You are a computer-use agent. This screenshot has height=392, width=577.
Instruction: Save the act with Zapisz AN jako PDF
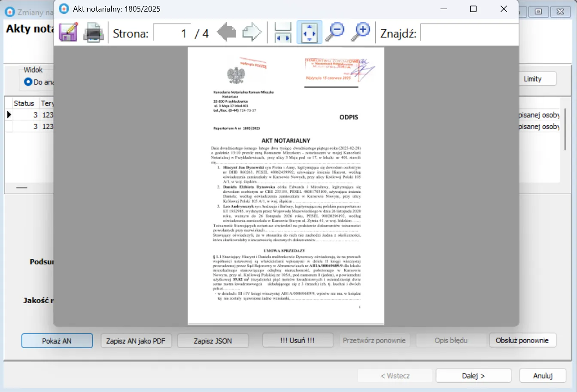point(136,340)
